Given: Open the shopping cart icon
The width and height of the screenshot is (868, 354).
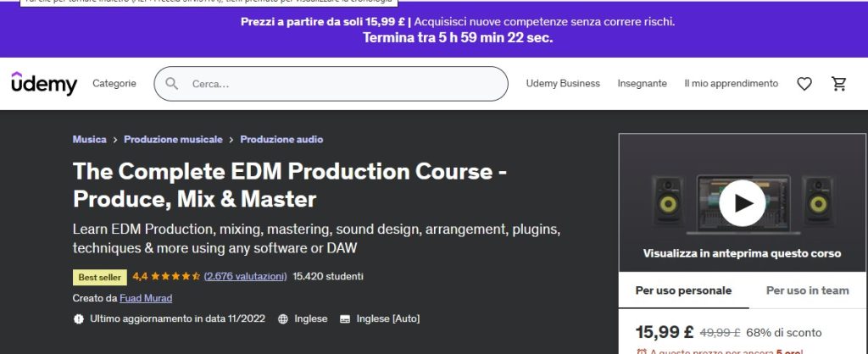Looking at the screenshot, I should point(839,84).
